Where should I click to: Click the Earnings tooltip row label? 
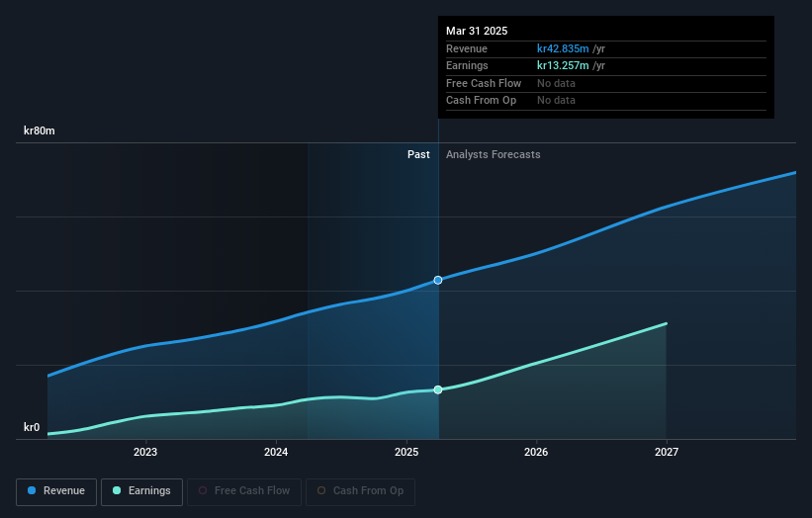(x=467, y=65)
